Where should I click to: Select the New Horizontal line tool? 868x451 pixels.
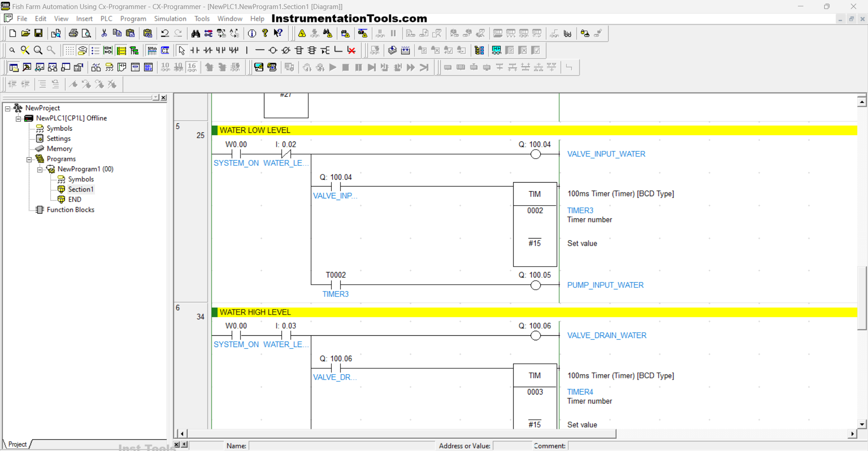(x=259, y=50)
